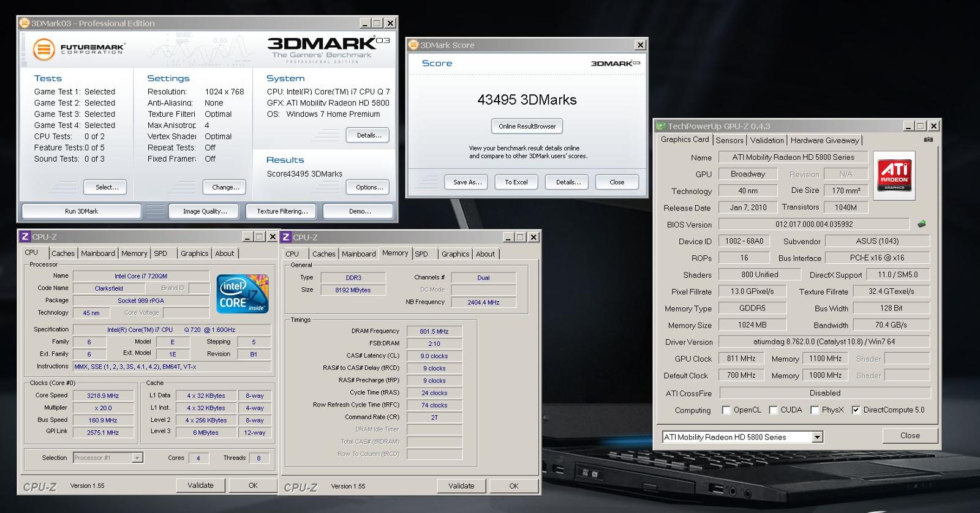The height and width of the screenshot is (513, 980).
Task: Click the GPU-Z title bar icon
Action: pos(661,126)
